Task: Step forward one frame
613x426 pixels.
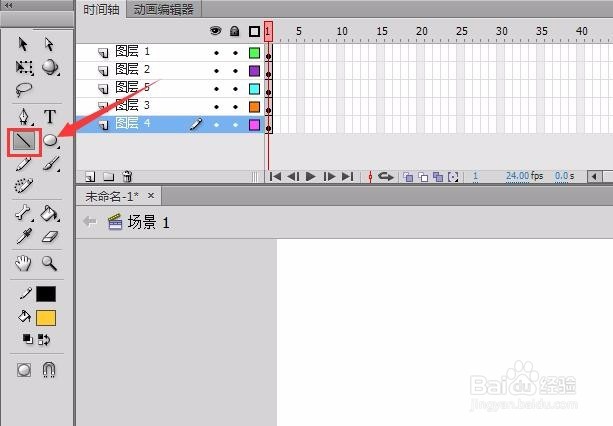Action: point(329,177)
